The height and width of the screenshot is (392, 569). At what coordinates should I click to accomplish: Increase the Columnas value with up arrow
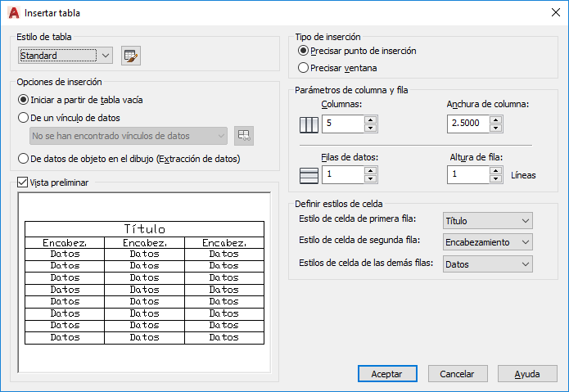click(370, 120)
